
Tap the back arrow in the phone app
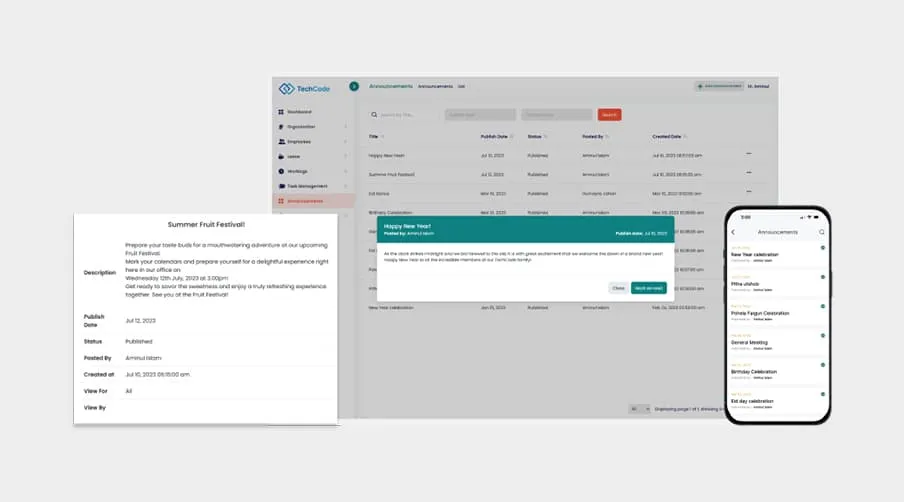(x=733, y=232)
